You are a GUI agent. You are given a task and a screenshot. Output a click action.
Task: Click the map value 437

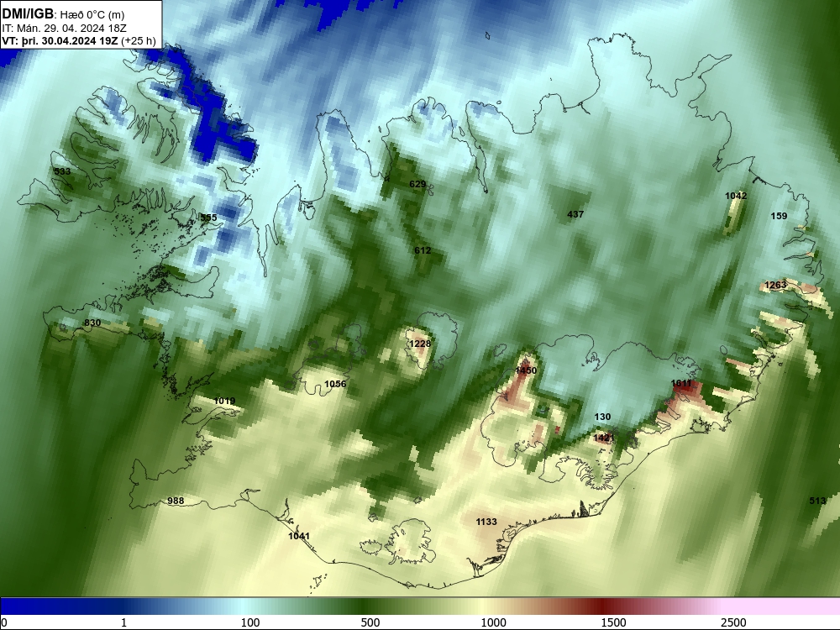pos(575,214)
